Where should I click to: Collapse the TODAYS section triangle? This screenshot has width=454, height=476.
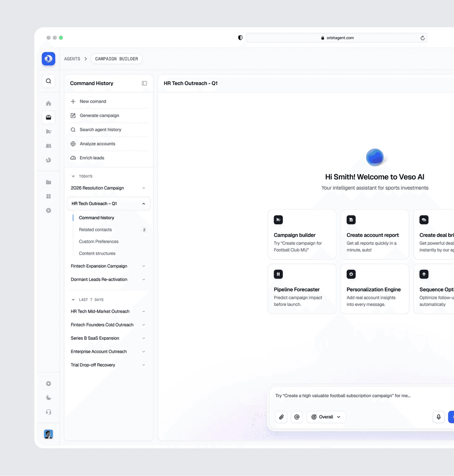pos(73,176)
